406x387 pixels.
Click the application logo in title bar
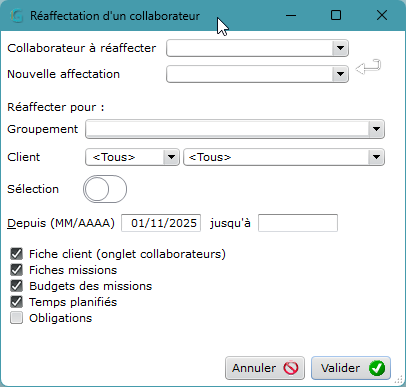(16, 16)
